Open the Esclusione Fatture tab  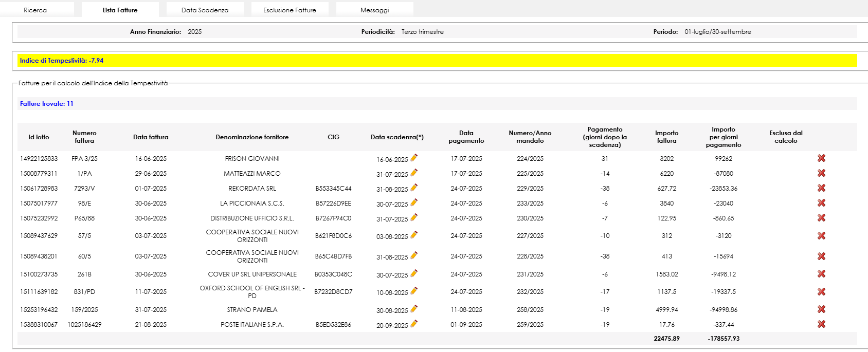pos(290,10)
